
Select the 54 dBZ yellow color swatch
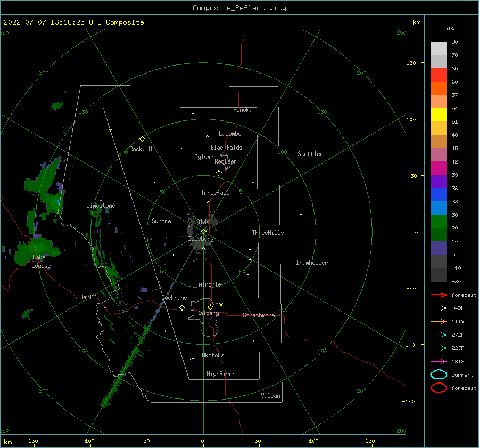[x=439, y=115]
